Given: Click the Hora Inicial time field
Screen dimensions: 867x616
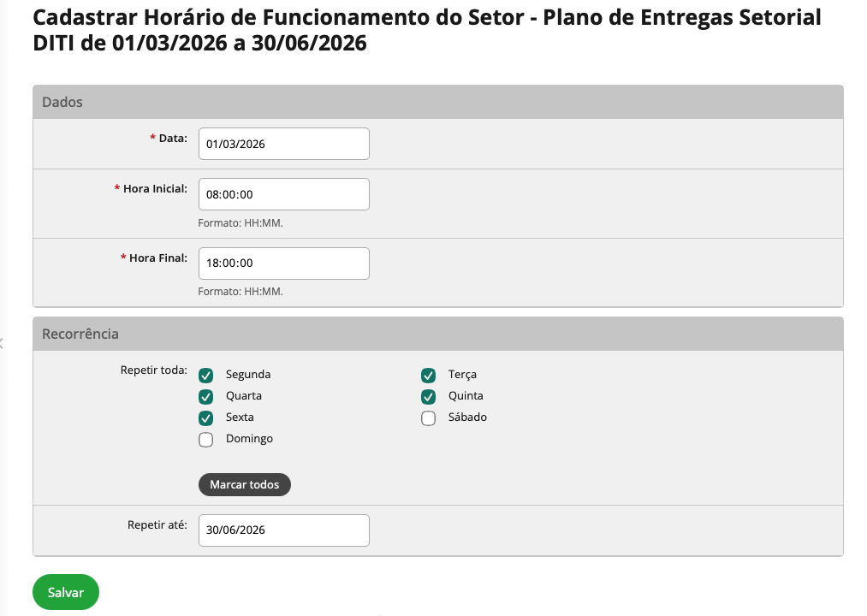Looking at the screenshot, I should pyautogui.click(x=283, y=194).
